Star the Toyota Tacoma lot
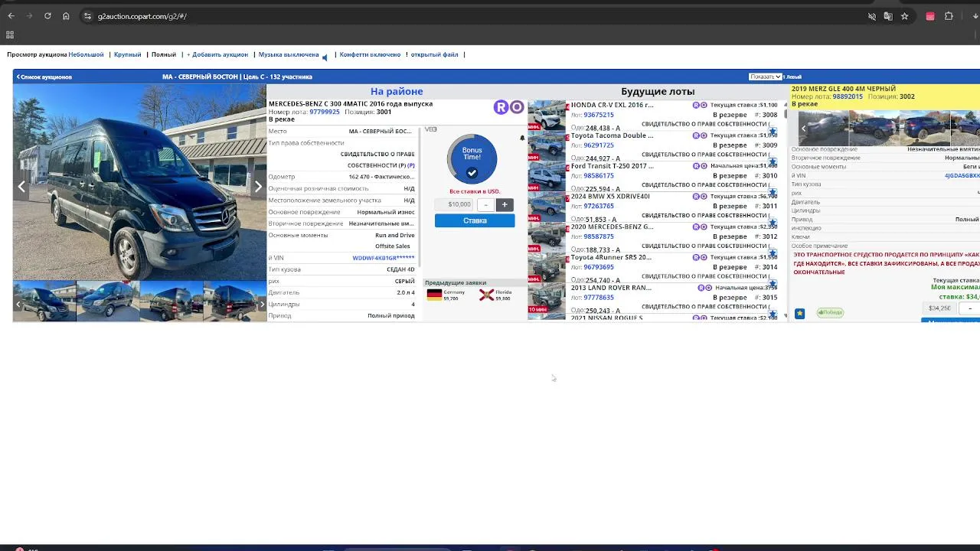 773,162
